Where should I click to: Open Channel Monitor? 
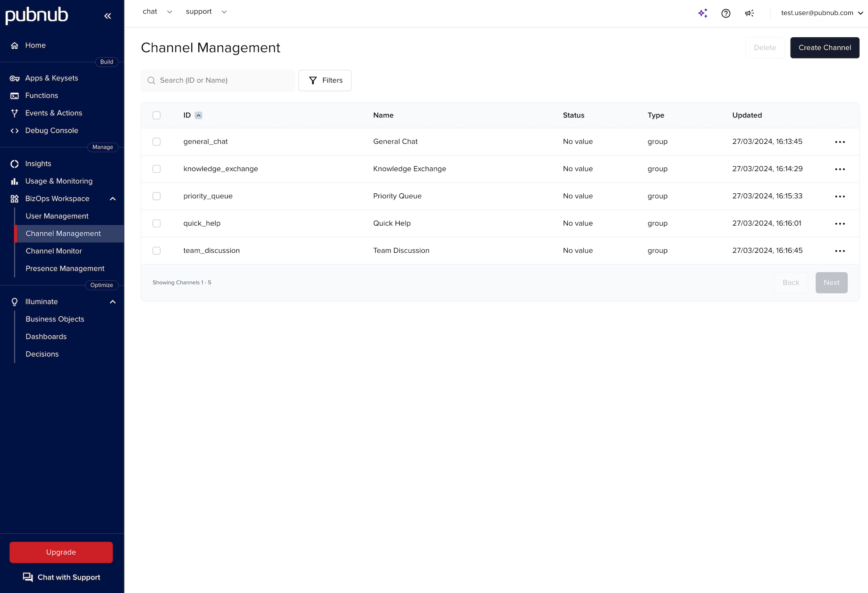tap(54, 251)
